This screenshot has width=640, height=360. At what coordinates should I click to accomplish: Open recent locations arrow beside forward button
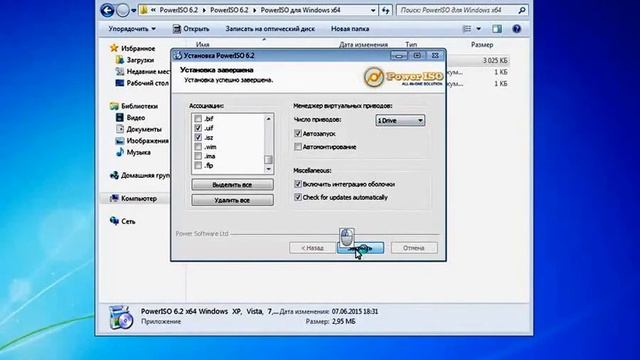click(x=133, y=11)
